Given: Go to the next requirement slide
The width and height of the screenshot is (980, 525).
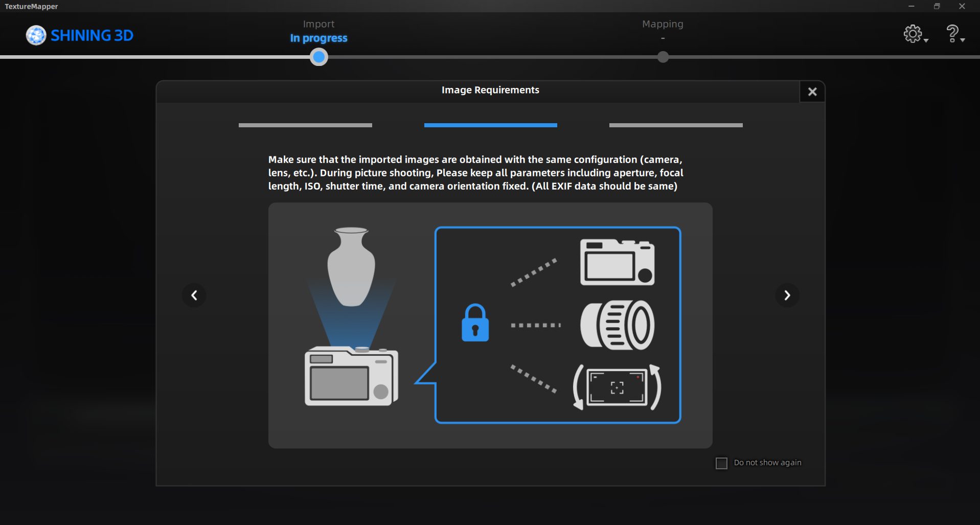Looking at the screenshot, I should coord(787,295).
